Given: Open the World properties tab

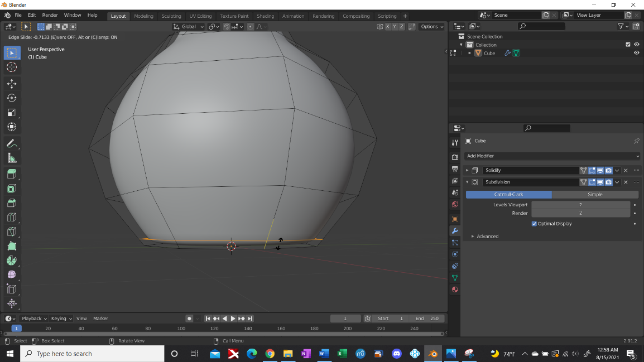Looking at the screenshot, I should [x=455, y=204].
